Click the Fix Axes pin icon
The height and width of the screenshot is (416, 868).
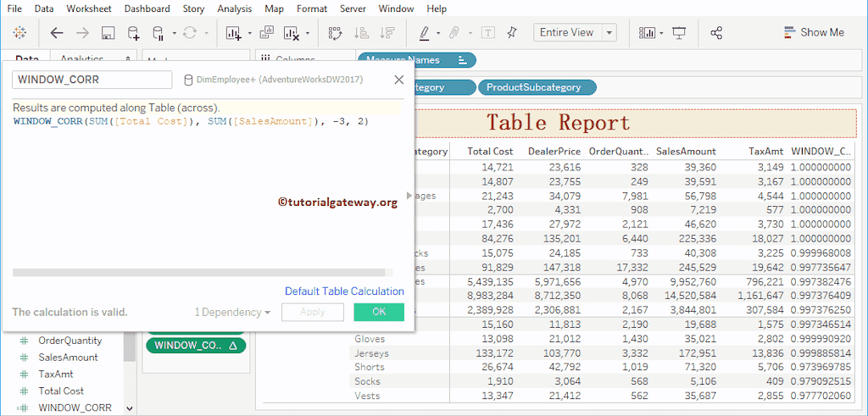[511, 33]
